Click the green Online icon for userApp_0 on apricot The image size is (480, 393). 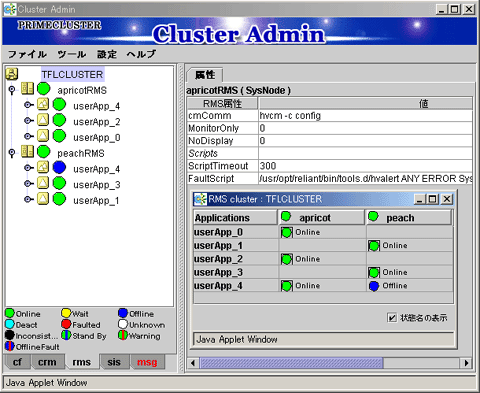point(287,232)
